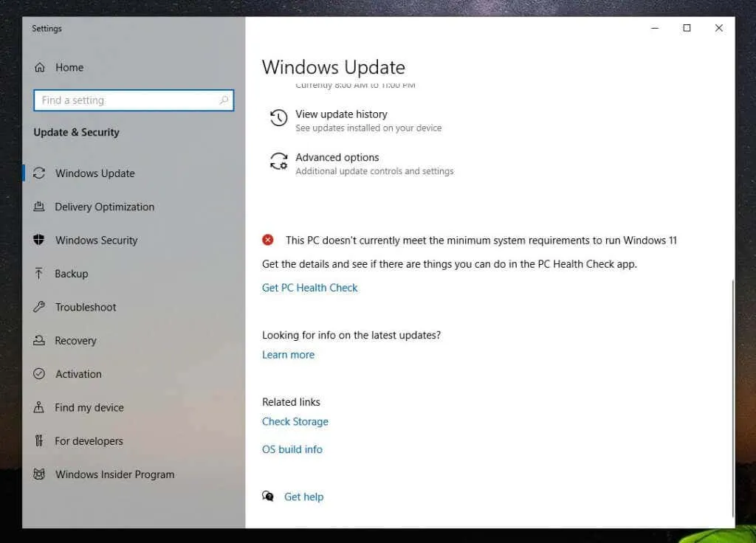Click the Get PC Health Check link
756x543 pixels.
(309, 288)
